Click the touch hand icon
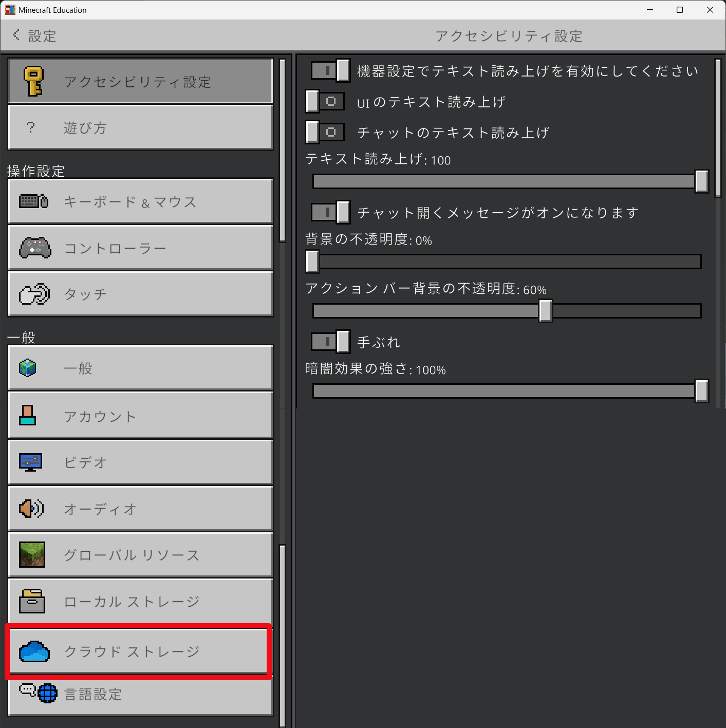726x728 pixels. click(x=34, y=294)
